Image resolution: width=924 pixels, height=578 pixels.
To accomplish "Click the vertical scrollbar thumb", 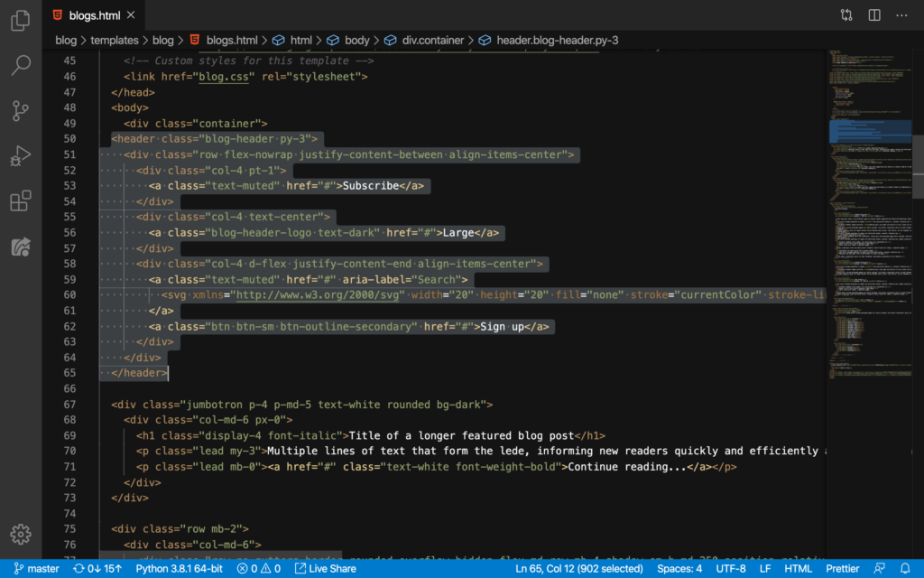I will (x=918, y=167).
